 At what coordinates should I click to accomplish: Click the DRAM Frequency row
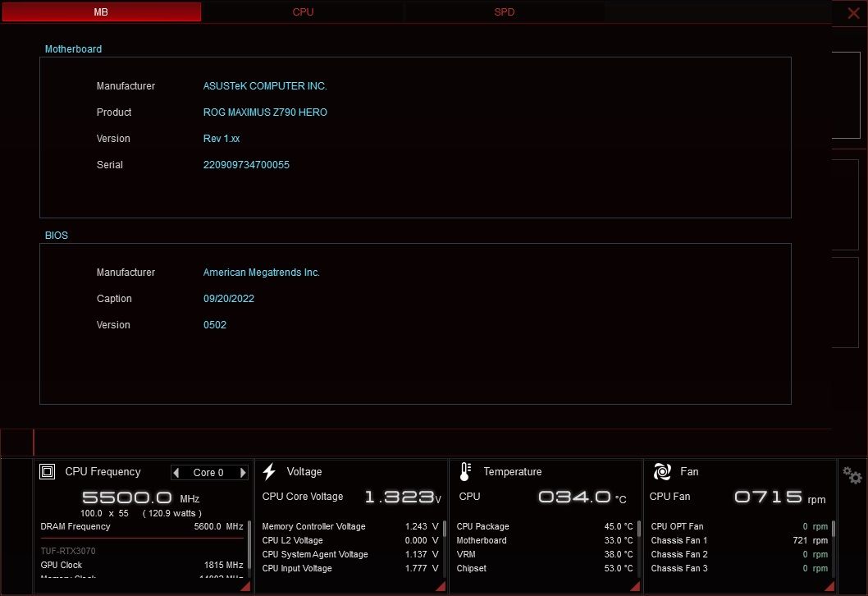[142, 526]
